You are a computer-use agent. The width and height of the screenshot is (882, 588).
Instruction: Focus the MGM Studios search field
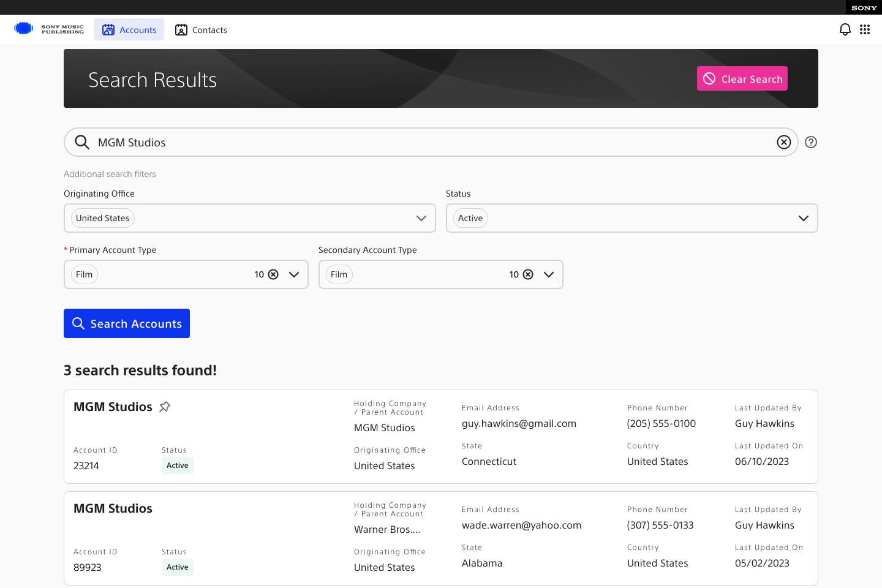[431, 142]
